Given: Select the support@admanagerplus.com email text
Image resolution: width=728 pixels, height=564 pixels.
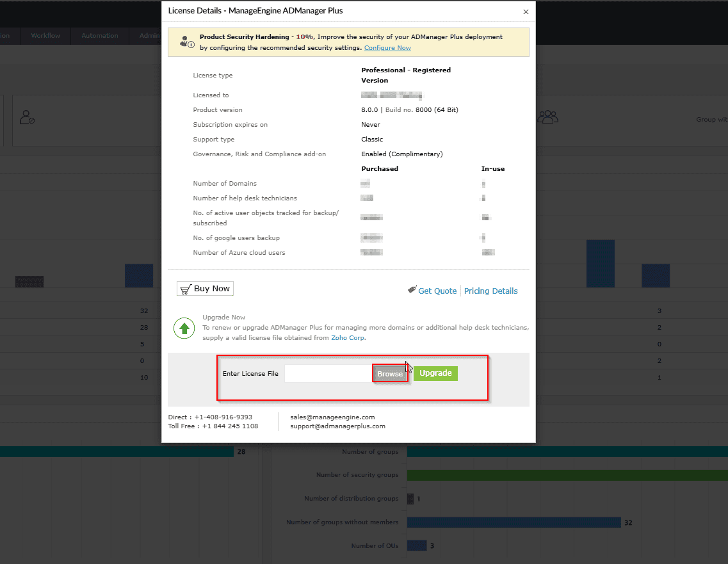Looking at the screenshot, I should 337,426.
